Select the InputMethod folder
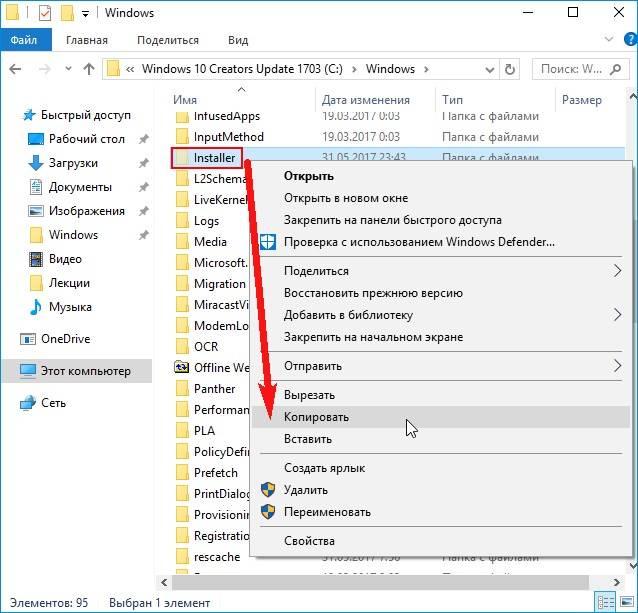 point(229,137)
